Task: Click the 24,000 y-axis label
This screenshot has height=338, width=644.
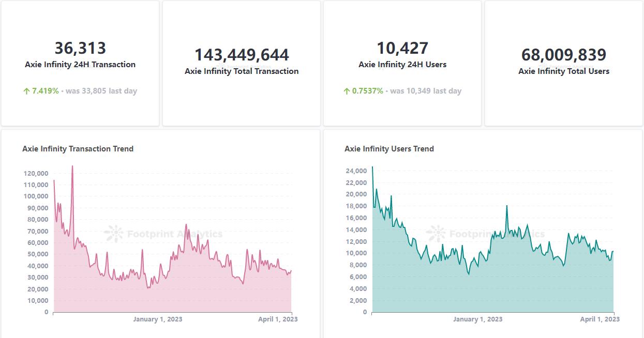Action: pos(355,171)
